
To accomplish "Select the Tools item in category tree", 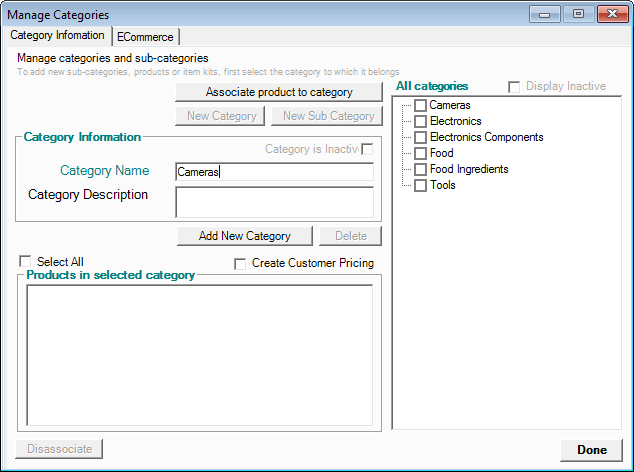I will pos(443,186).
